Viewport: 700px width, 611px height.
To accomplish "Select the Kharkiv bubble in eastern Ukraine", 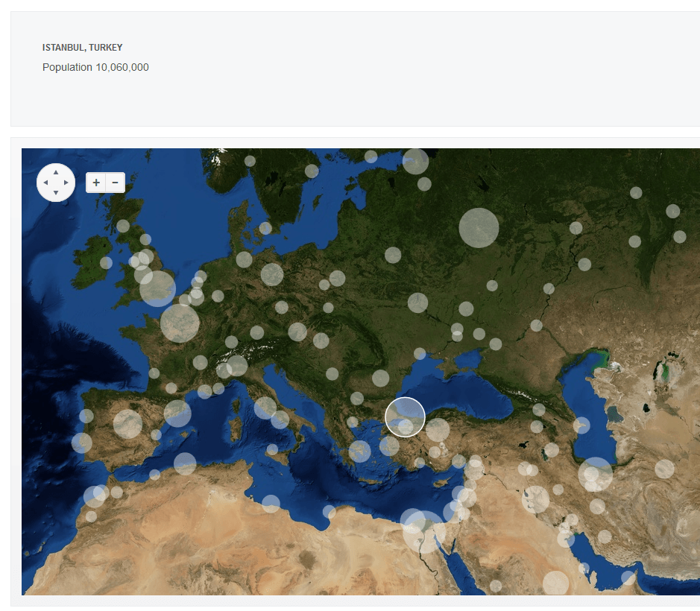I will (466, 308).
